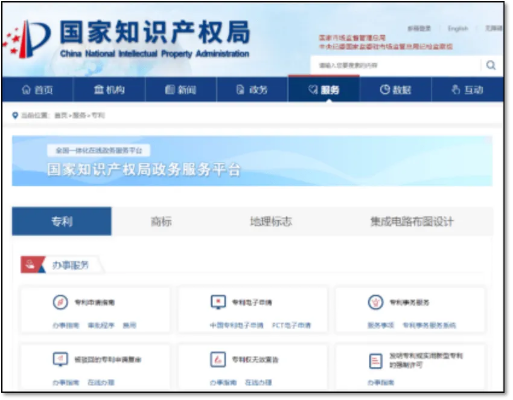
Task: Switch to the 集成电路布图设计 tab
Action: coord(412,221)
